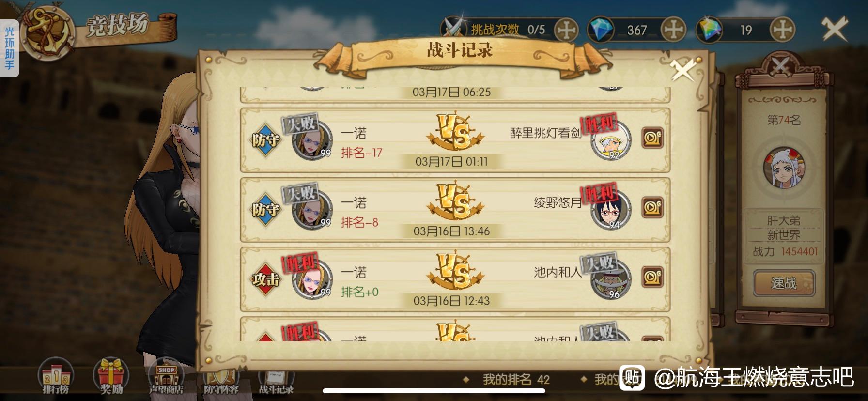The width and height of the screenshot is (868, 401).
Task: Close the 战斗记录 popup window
Action: [683, 71]
